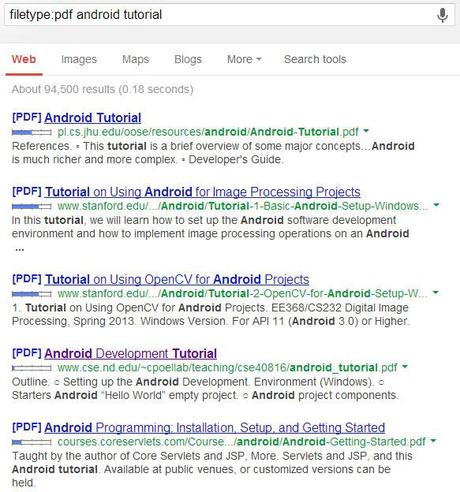Click the rating bar beside pl.cs.jhu.edu result
The height and width of the screenshot is (492, 460).
[x=32, y=133]
